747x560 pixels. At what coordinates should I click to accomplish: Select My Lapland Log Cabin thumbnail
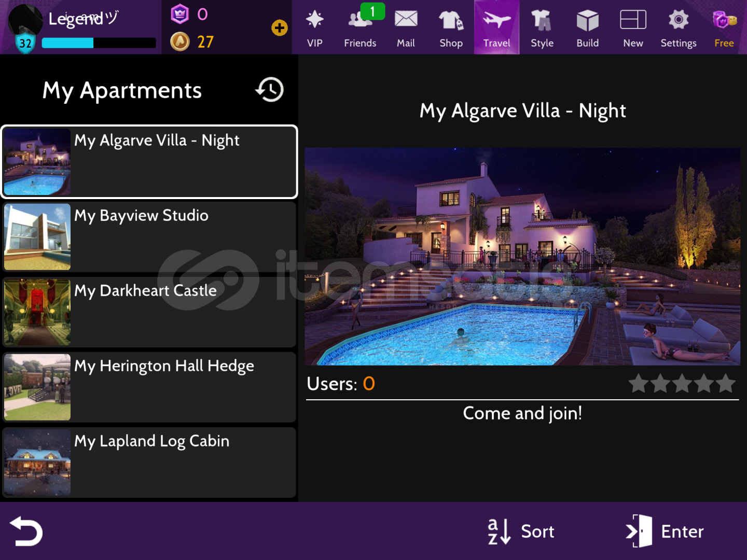(37, 463)
